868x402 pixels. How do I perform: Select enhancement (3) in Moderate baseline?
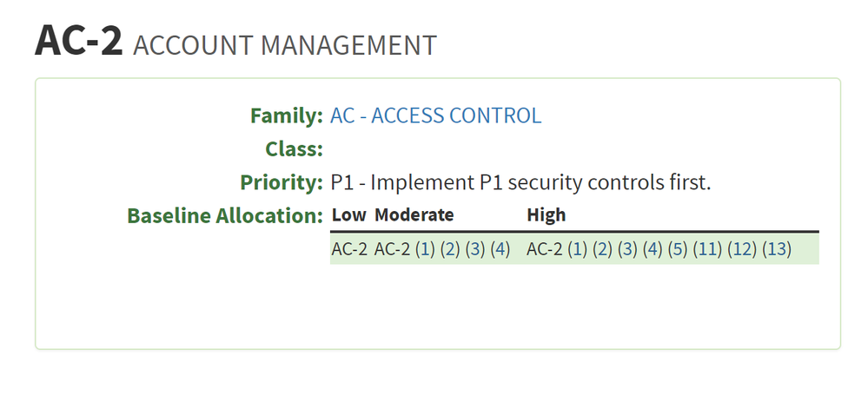coord(474,250)
